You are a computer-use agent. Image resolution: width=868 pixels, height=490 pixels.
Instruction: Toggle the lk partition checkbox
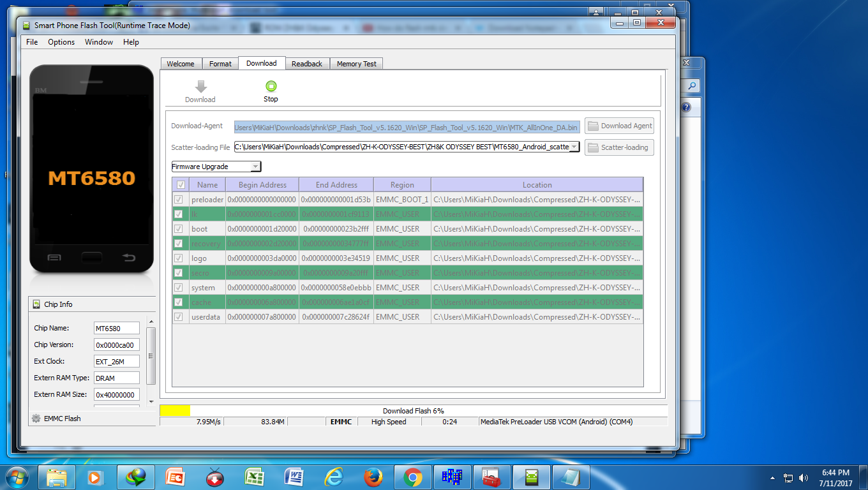point(179,214)
